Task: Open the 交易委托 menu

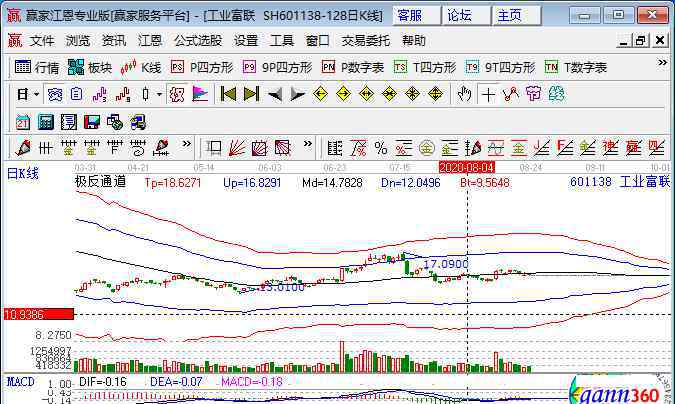Action: [x=365, y=41]
